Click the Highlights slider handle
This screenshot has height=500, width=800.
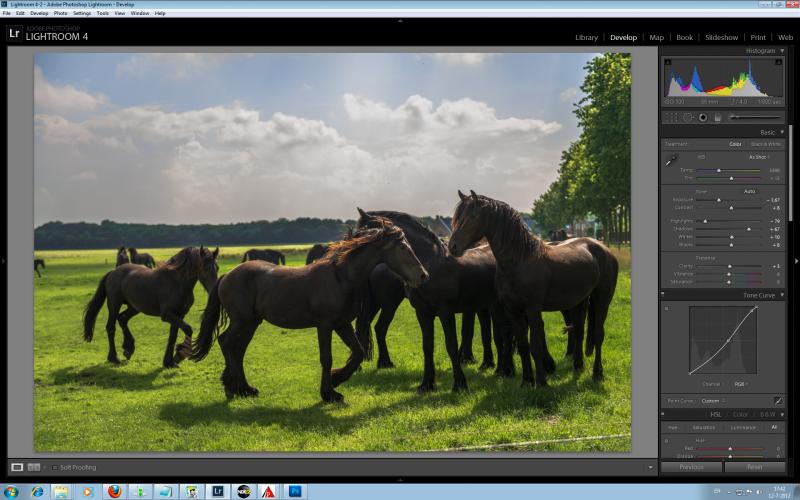click(x=705, y=221)
